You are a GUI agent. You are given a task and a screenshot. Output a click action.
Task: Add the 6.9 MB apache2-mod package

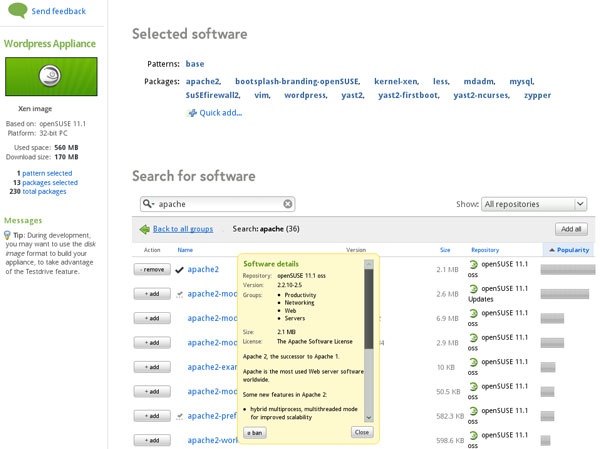click(x=152, y=318)
